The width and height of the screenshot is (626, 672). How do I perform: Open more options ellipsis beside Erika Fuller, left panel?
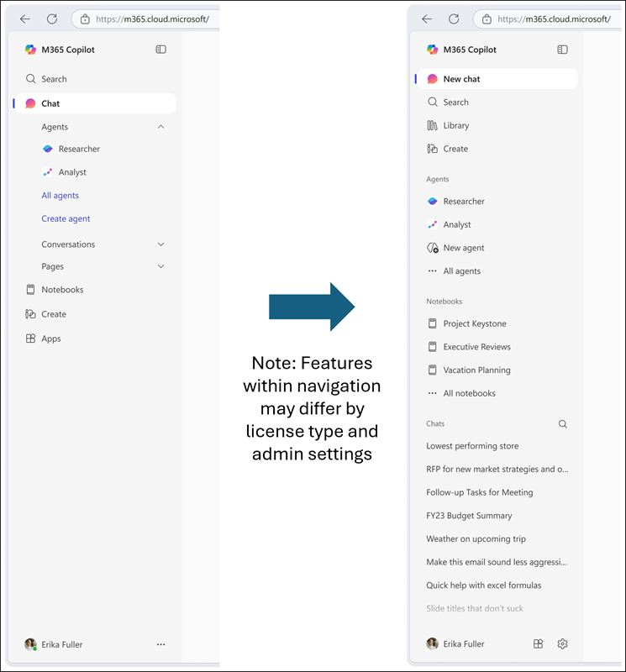click(160, 644)
